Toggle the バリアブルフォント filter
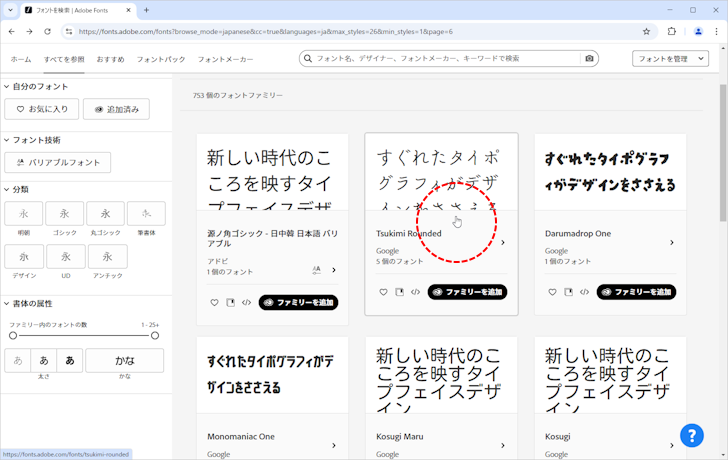This screenshot has width=728, height=460. (x=58, y=162)
